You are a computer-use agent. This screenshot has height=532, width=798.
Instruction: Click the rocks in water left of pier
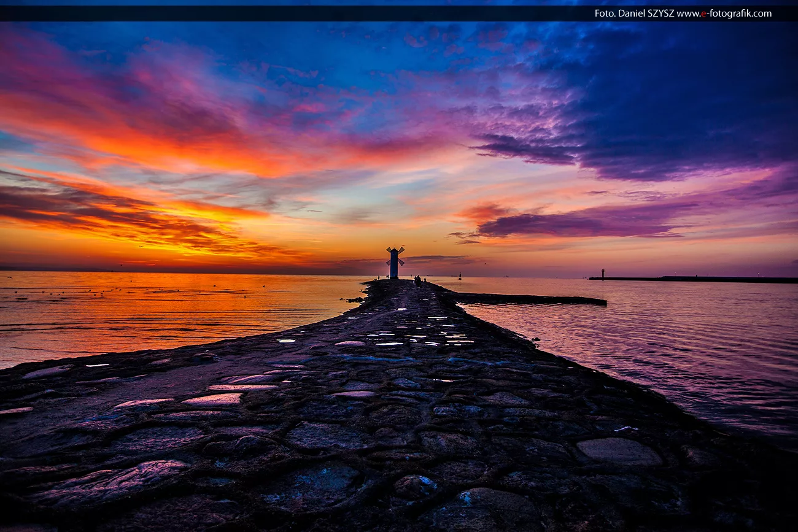pos(355,299)
